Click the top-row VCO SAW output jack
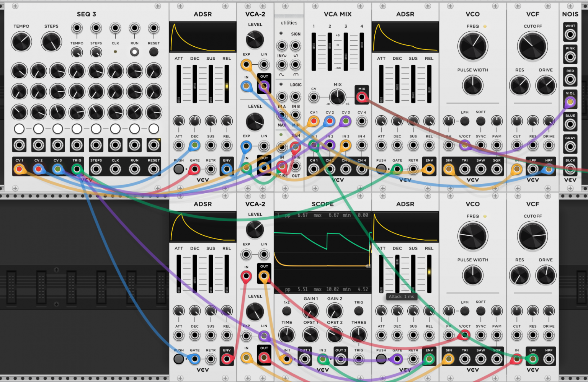Screen dimensions: 588x382 pos(481,169)
